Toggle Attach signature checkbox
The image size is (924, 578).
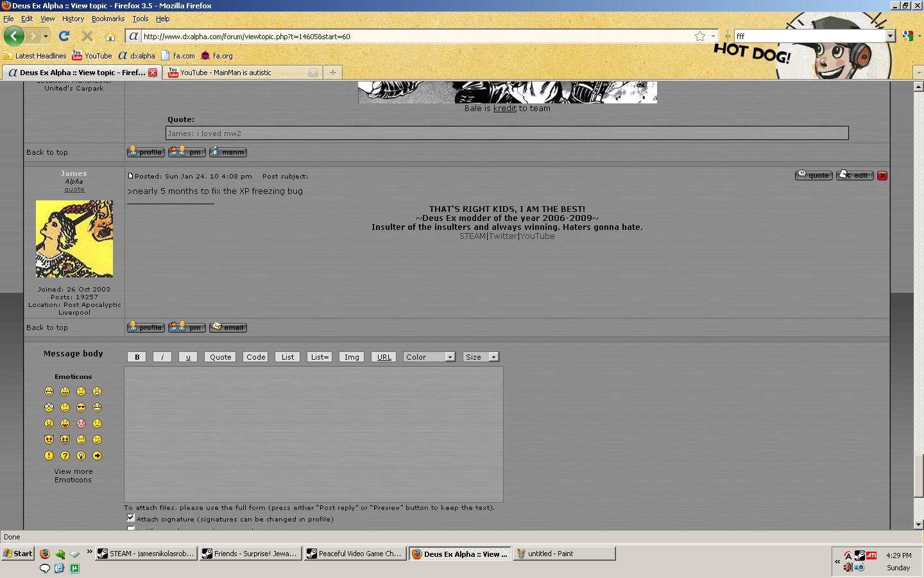130,518
